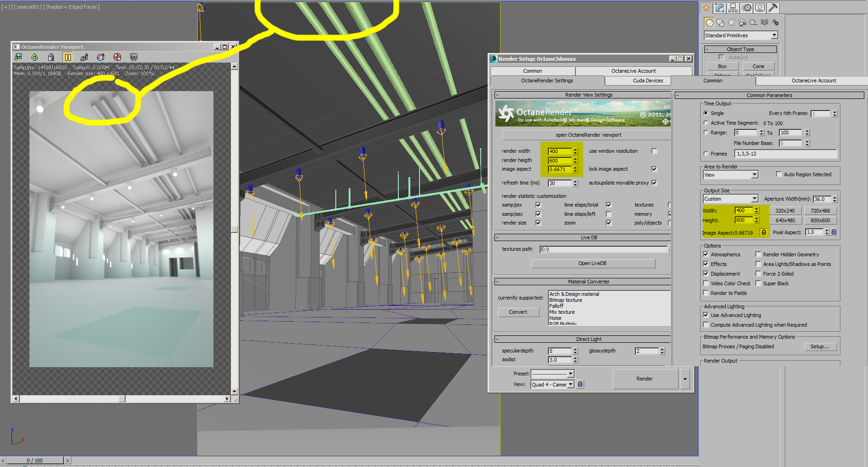Collapse the Common Parameters rollout

point(678,95)
